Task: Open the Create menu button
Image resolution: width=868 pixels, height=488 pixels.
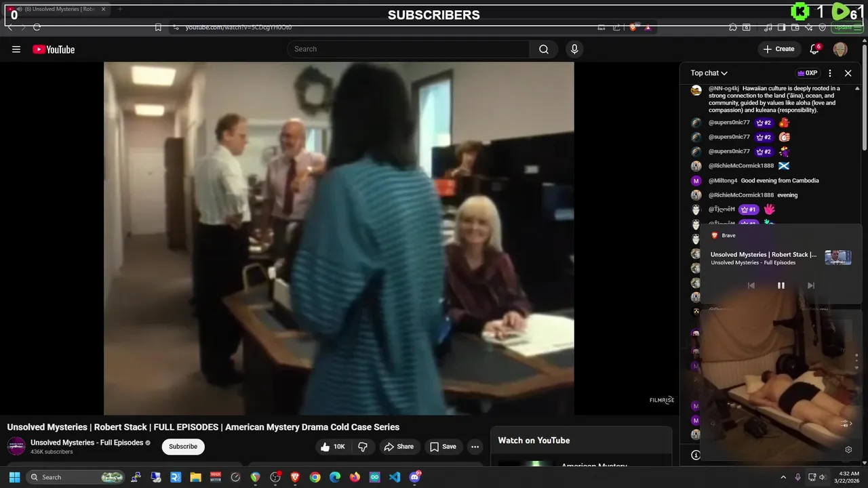Action: [x=778, y=49]
